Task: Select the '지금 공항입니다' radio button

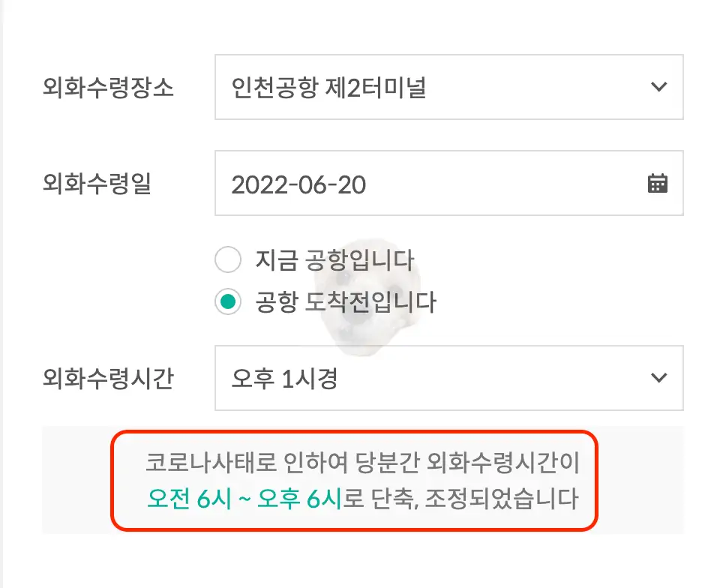Action: point(227,259)
